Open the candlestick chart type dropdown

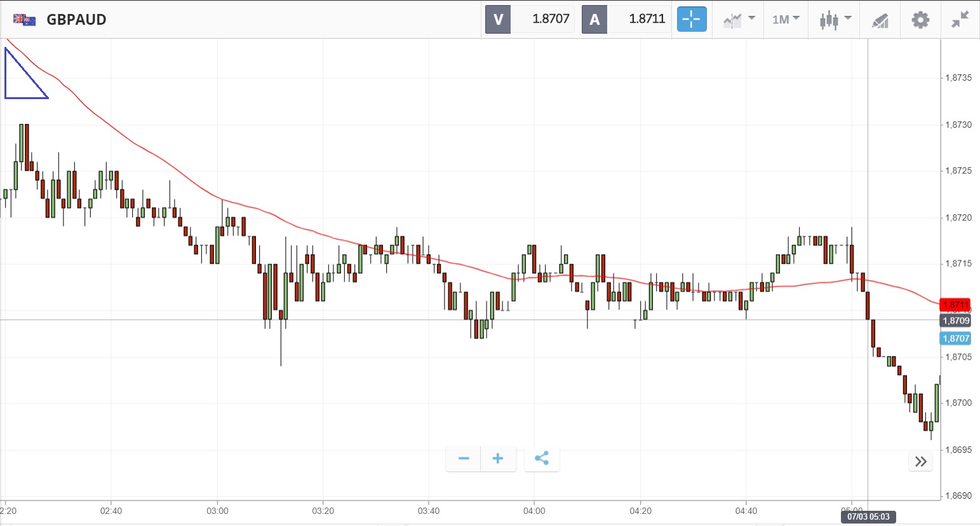click(x=834, y=20)
